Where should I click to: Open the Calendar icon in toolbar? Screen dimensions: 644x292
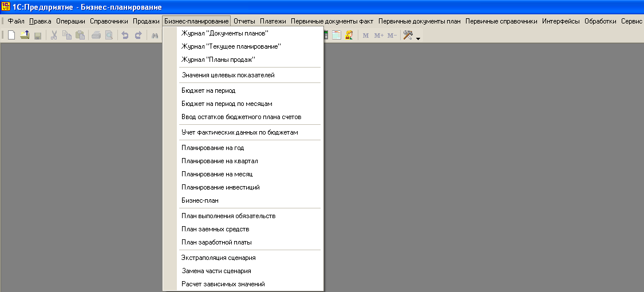(x=337, y=35)
